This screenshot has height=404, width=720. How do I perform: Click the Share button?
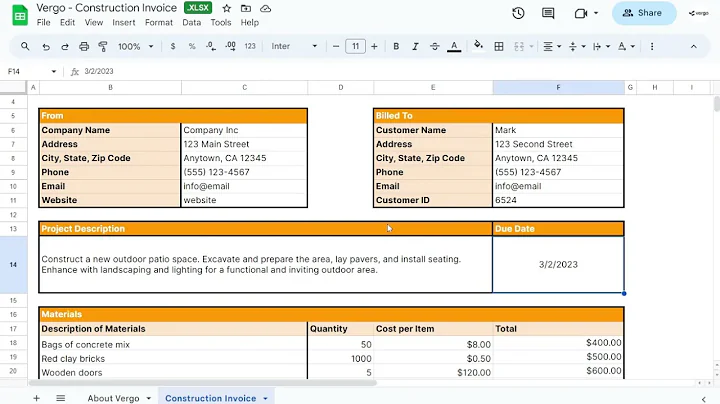[x=644, y=13]
